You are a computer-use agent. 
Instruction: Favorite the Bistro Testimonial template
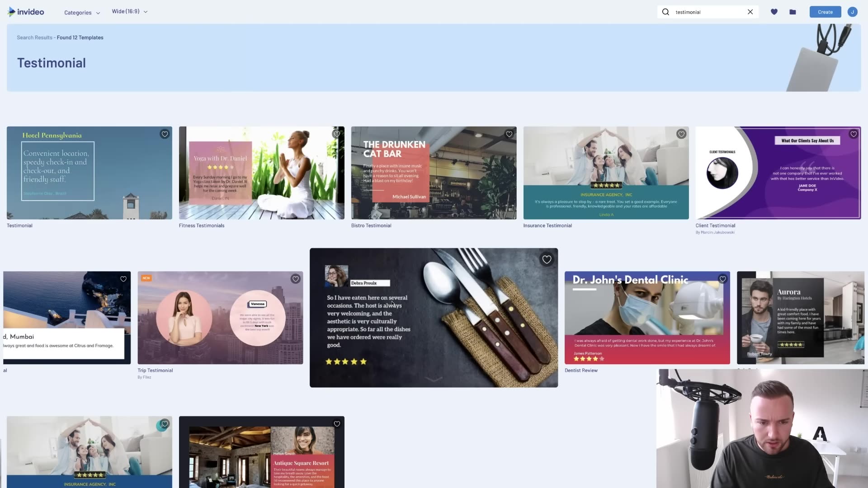[509, 134]
